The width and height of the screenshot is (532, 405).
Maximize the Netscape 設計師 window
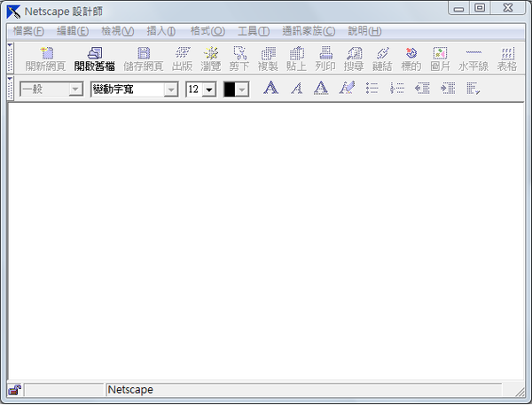point(480,8)
